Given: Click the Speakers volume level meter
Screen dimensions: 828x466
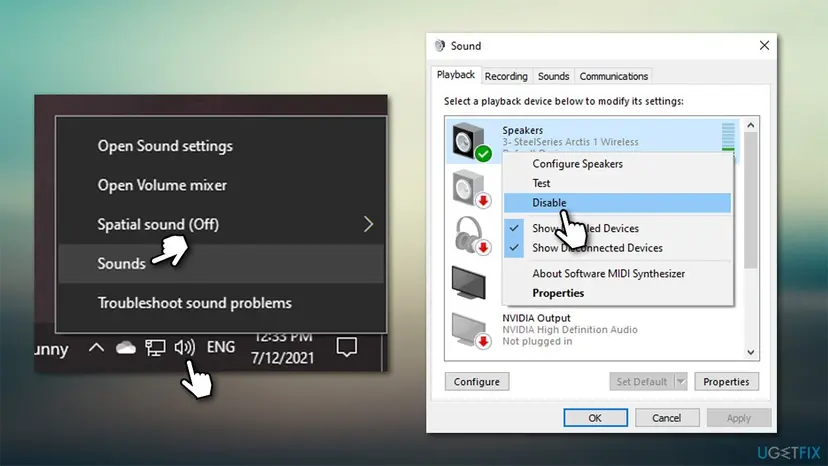Looking at the screenshot, I should click(728, 137).
